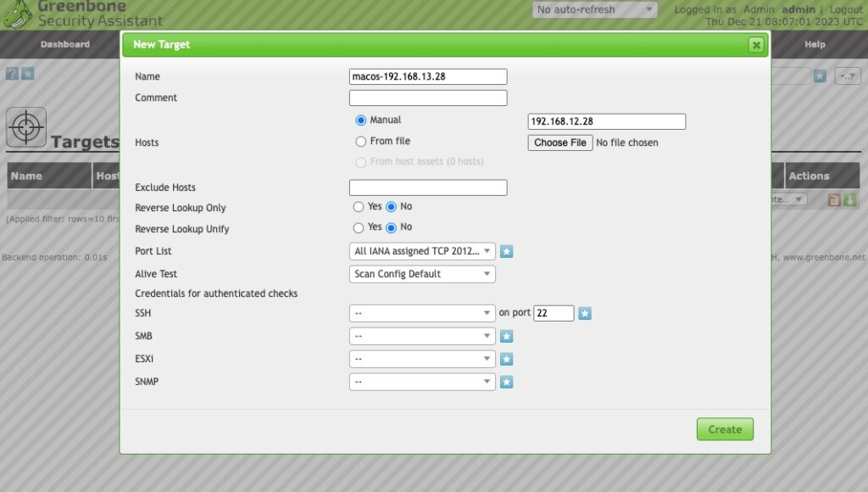Click the new target star icon
The width and height of the screenshot is (868, 492).
[28, 74]
